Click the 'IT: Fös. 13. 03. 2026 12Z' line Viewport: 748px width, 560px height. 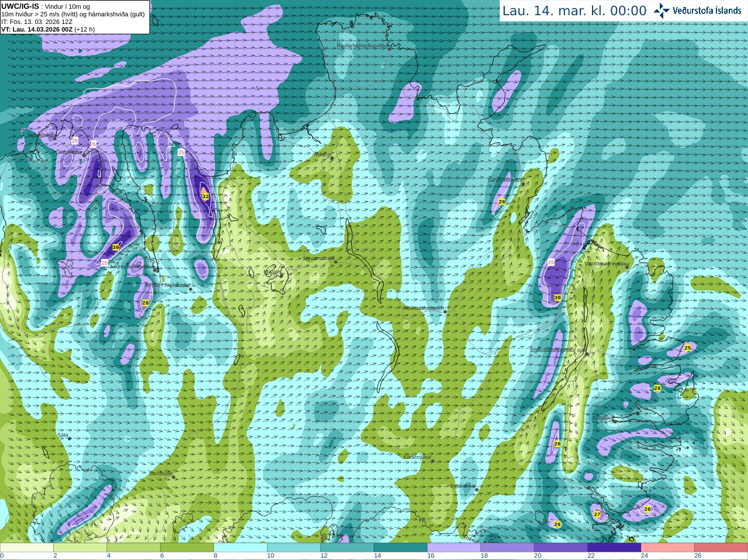coord(37,22)
